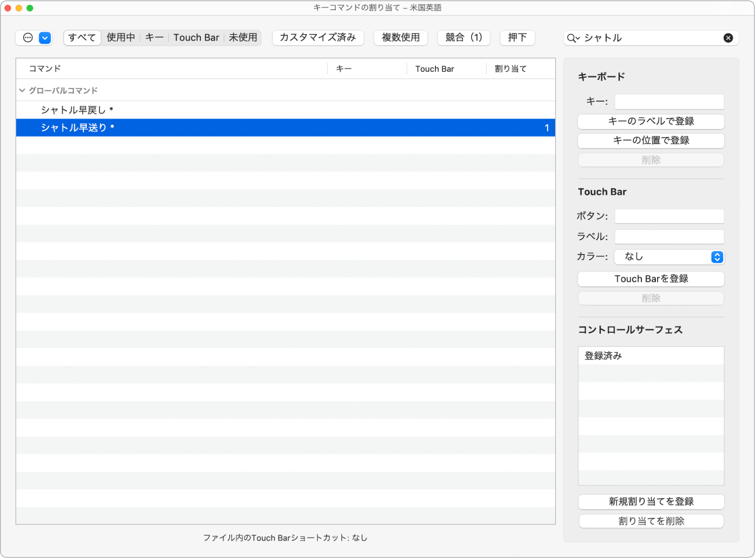Clear the シャトル search with the X icon
756x559 pixels.
[728, 38]
